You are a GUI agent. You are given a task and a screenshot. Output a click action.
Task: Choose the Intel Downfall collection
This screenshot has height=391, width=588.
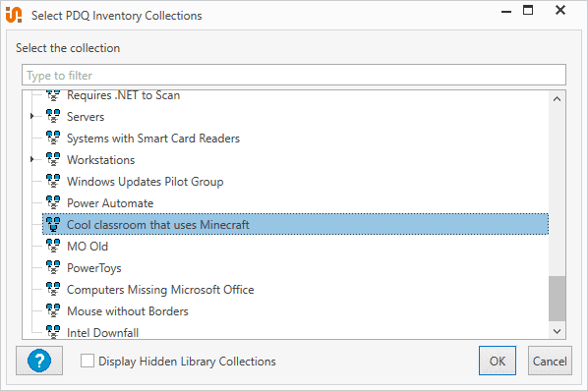pyautogui.click(x=102, y=333)
